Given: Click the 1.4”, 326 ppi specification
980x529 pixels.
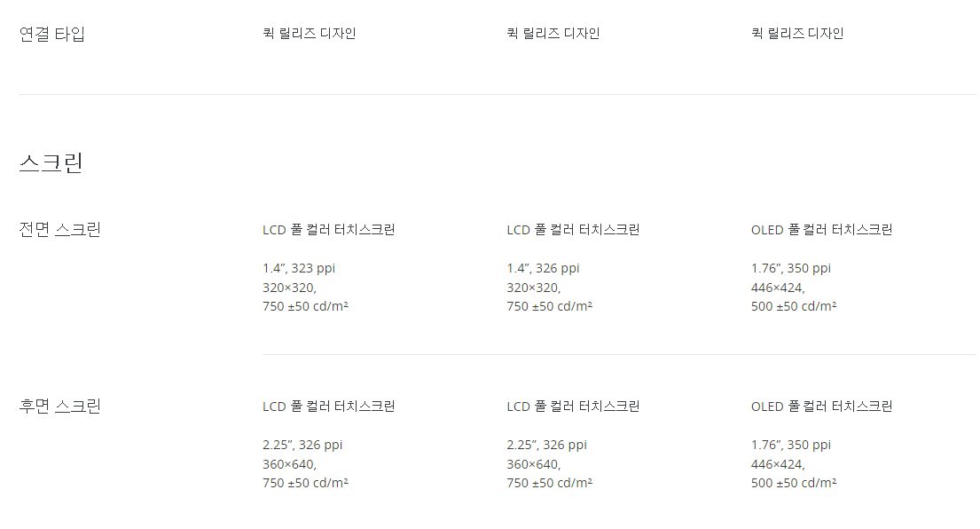Looking at the screenshot, I should click(x=543, y=268).
